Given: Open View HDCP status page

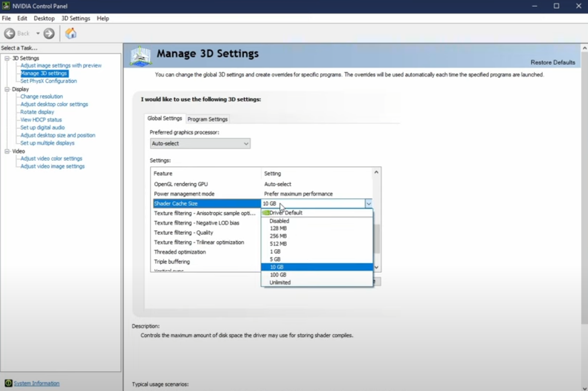Looking at the screenshot, I should (x=41, y=120).
